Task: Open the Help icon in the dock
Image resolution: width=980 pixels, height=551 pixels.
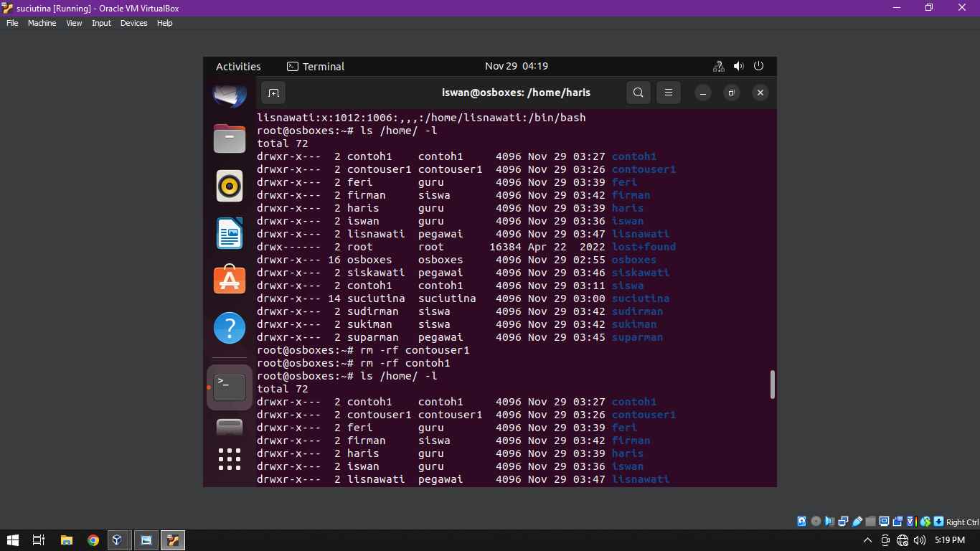Action: click(x=230, y=328)
